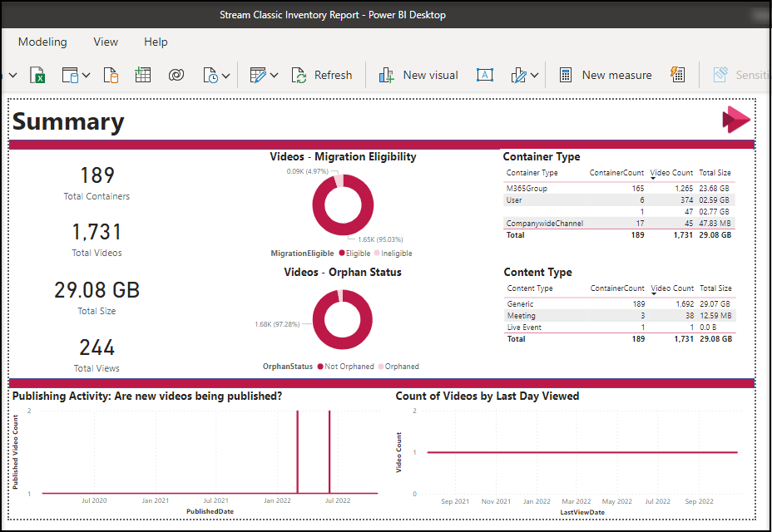Click the Enter data table icon
This screenshot has width=772, height=532.
(x=142, y=76)
